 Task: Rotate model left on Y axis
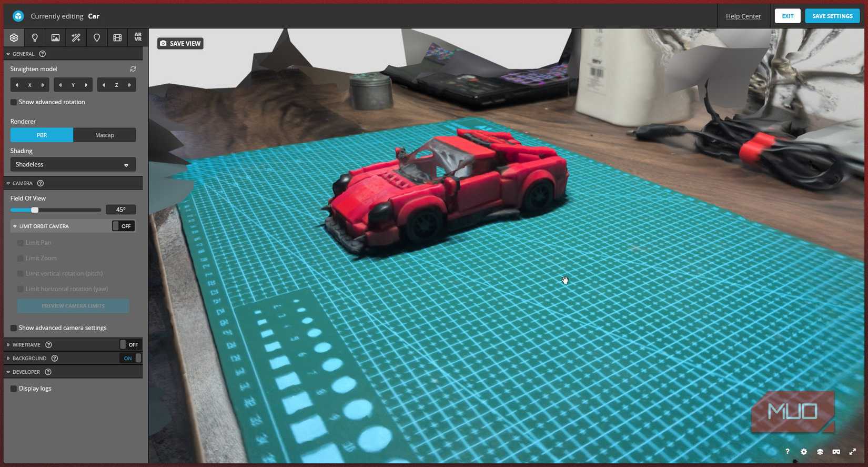pyautogui.click(x=60, y=85)
